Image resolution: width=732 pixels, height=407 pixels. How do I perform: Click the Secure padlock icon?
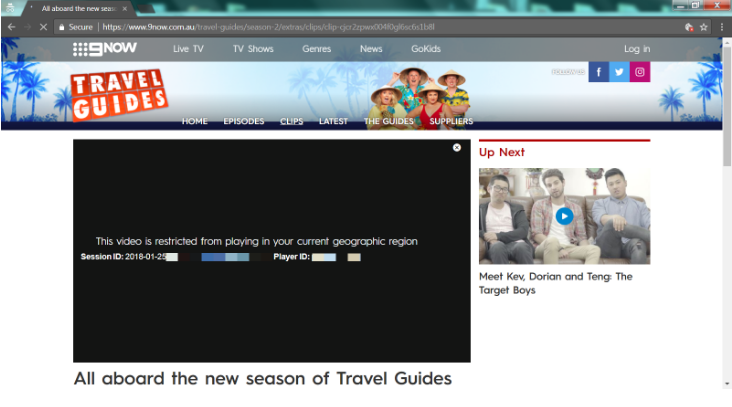61,27
